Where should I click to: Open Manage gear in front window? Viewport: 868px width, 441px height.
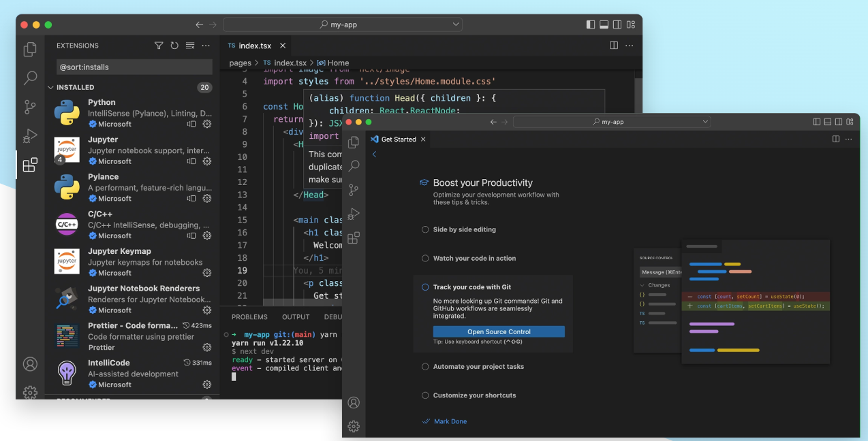click(x=354, y=426)
